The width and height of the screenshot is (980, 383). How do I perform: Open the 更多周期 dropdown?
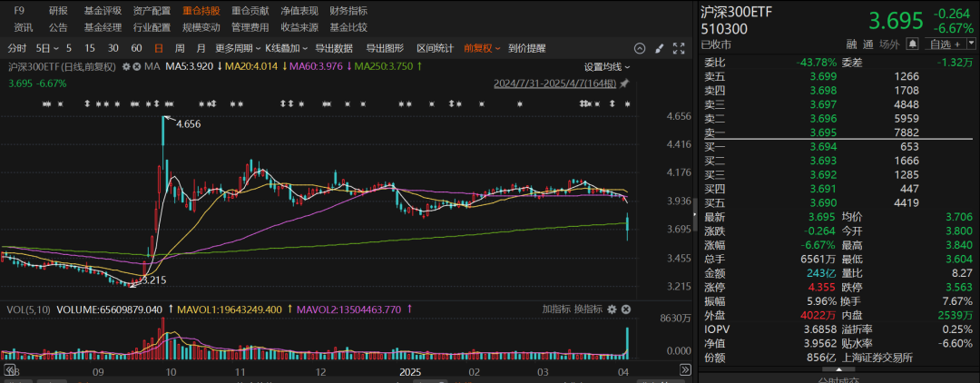[x=238, y=48]
